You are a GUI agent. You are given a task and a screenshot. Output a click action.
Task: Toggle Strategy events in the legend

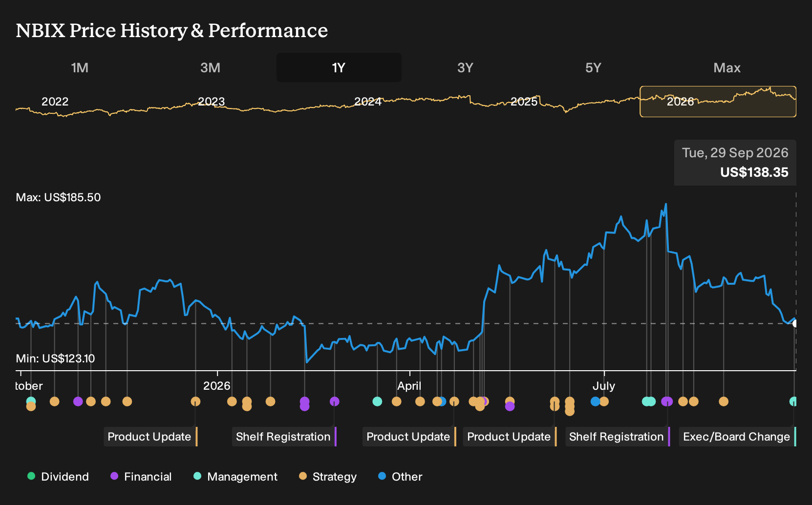(328, 477)
